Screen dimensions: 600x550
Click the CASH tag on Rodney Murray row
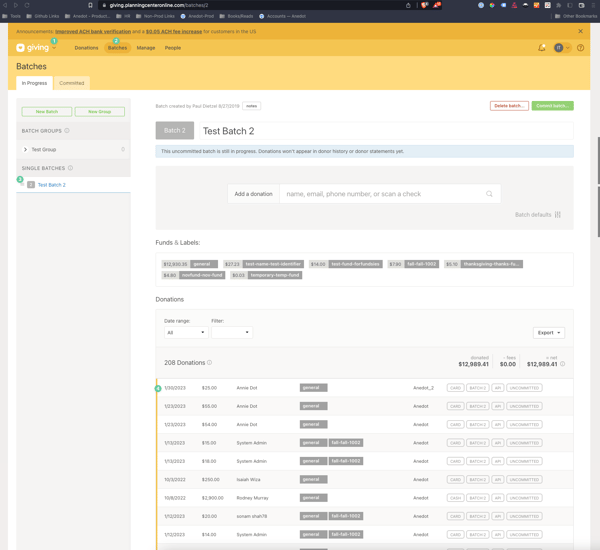coord(455,498)
